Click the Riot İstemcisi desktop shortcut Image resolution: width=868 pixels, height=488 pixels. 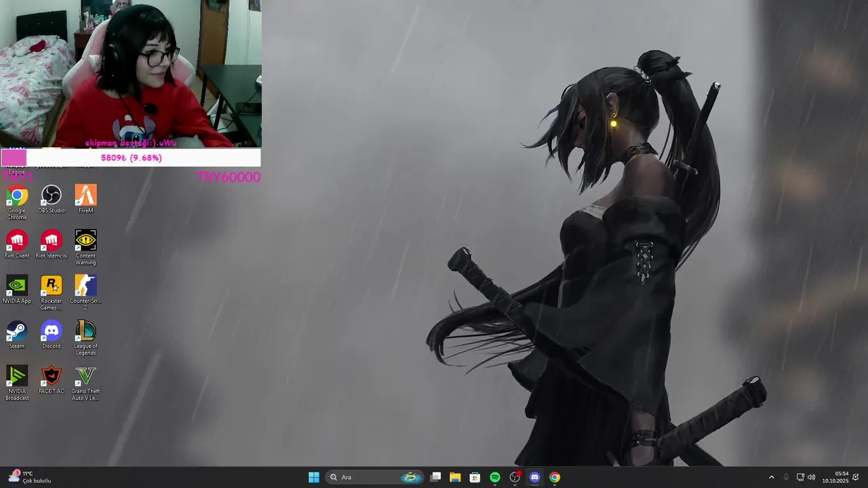coord(52,245)
